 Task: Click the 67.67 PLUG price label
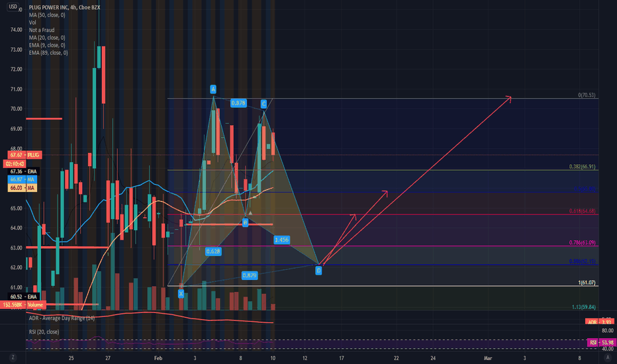pos(24,155)
